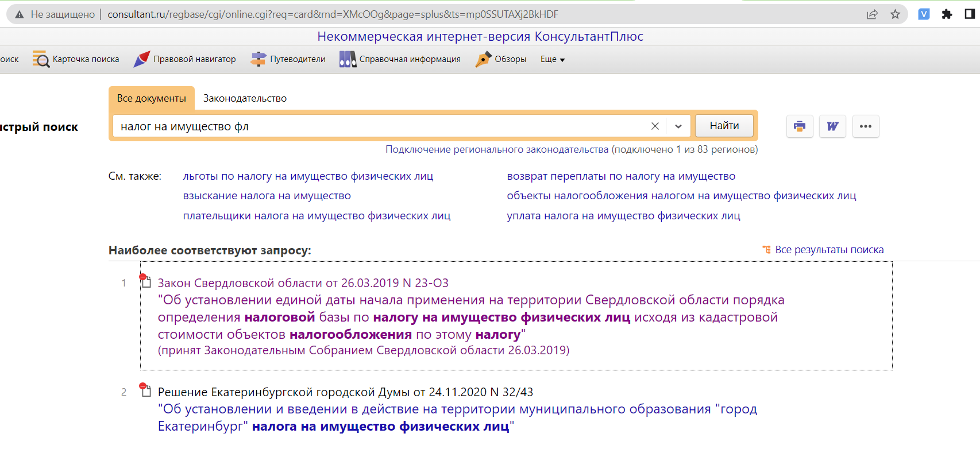Image resolution: width=980 pixels, height=476 pixels.
Task: Switch to Все документы tab
Action: [152, 98]
